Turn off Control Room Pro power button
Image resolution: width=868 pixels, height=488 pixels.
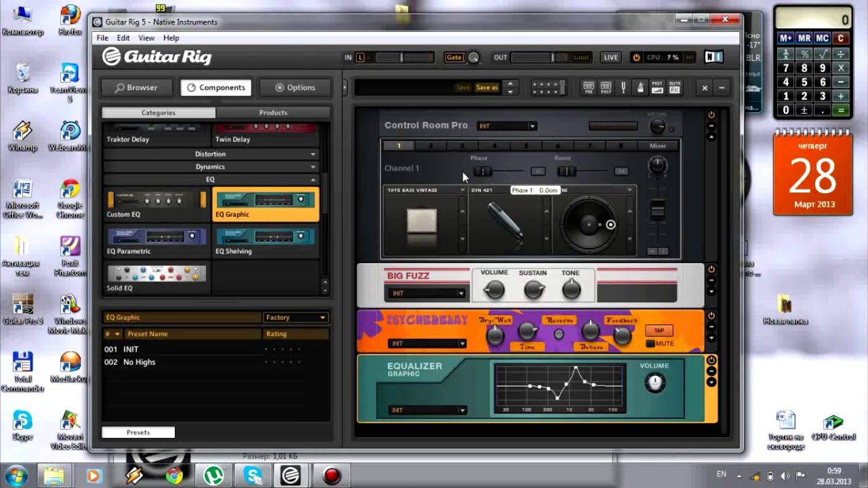pos(711,115)
